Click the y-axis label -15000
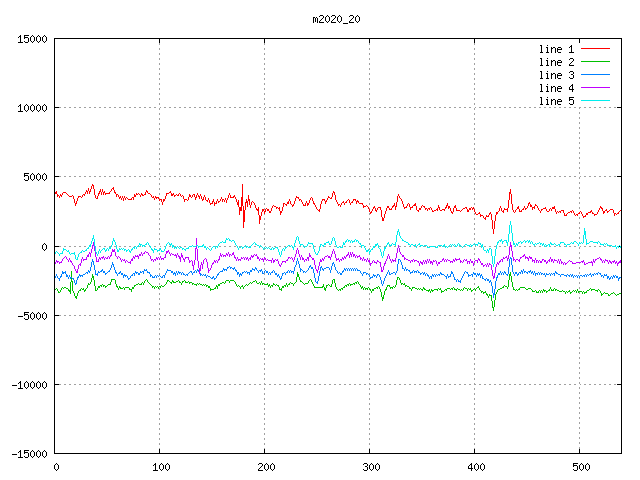The height and width of the screenshot is (480, 640). coord(29,454)
